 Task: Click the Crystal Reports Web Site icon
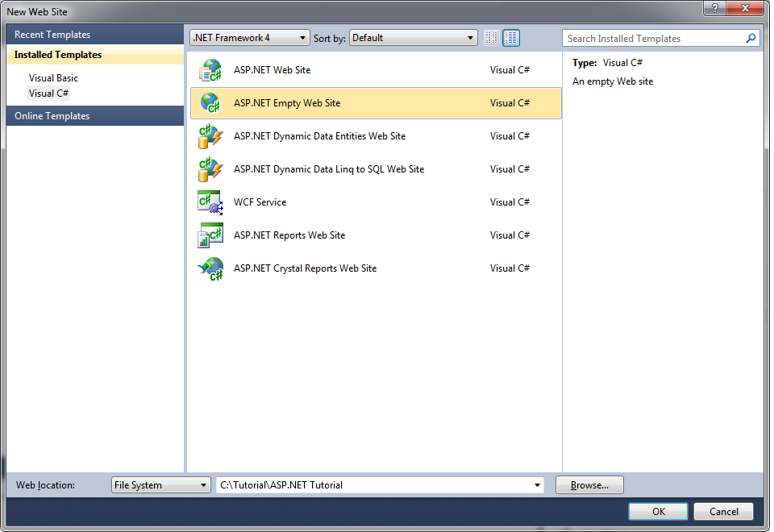[x=210, y=268]
